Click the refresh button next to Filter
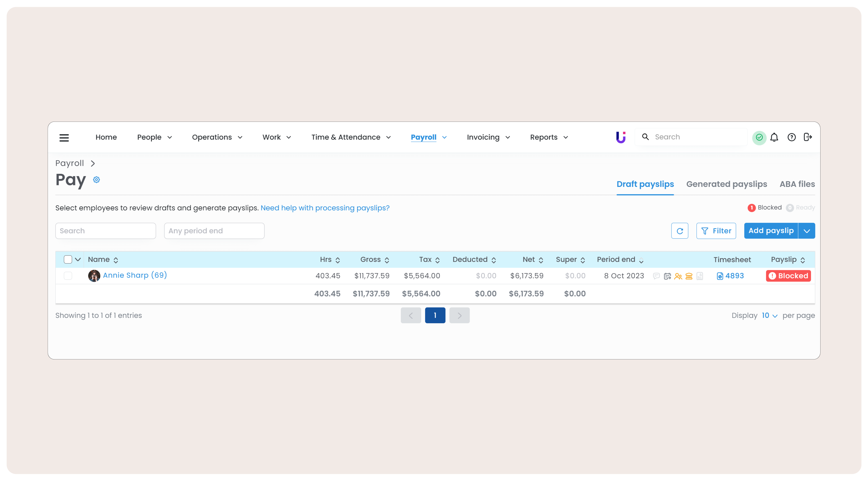The height and width of the screenshot is (481, 868). coord(679,231)
